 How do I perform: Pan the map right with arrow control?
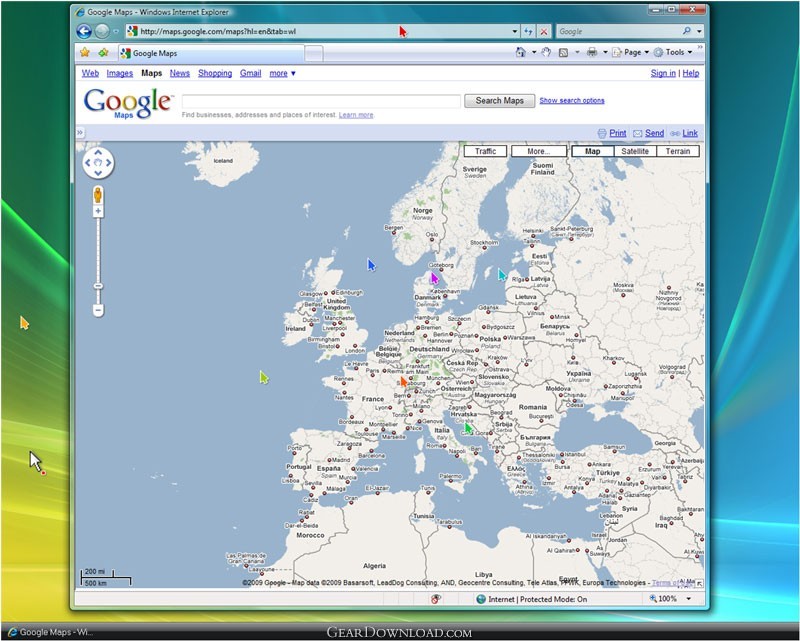pyautogui.click(x=109, y=163)
